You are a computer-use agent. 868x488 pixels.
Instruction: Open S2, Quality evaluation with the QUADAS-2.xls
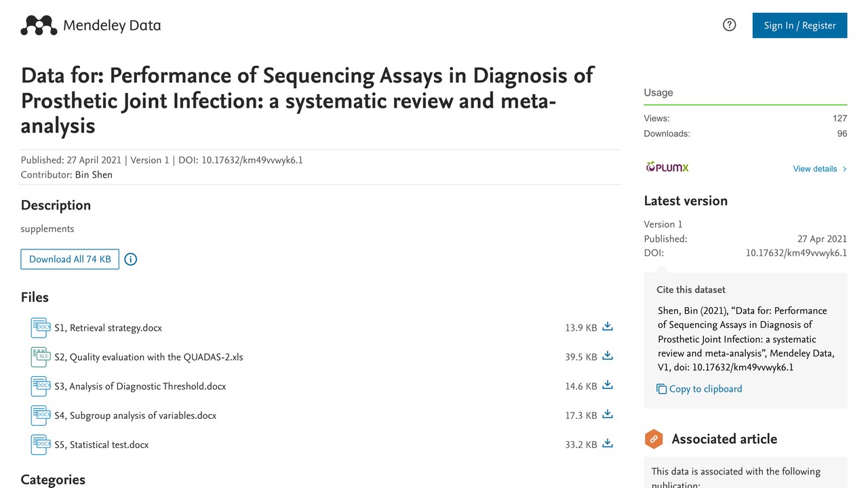click(149, 357)
